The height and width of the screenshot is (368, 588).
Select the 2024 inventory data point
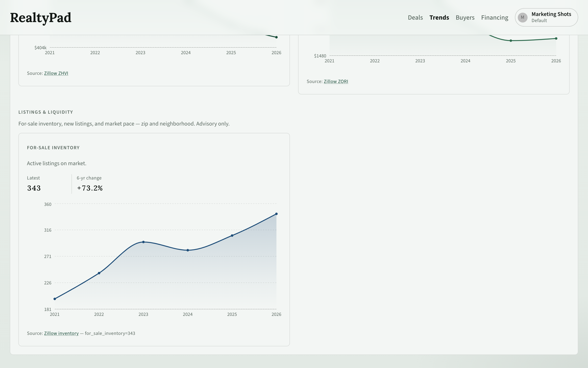(x=188, y=250)
